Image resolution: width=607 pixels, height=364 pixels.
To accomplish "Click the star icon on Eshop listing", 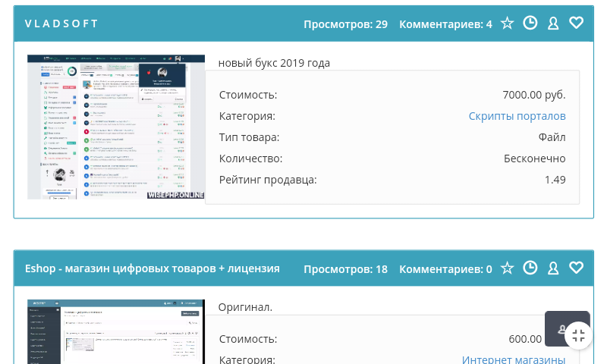I will [x=507, y=268].
